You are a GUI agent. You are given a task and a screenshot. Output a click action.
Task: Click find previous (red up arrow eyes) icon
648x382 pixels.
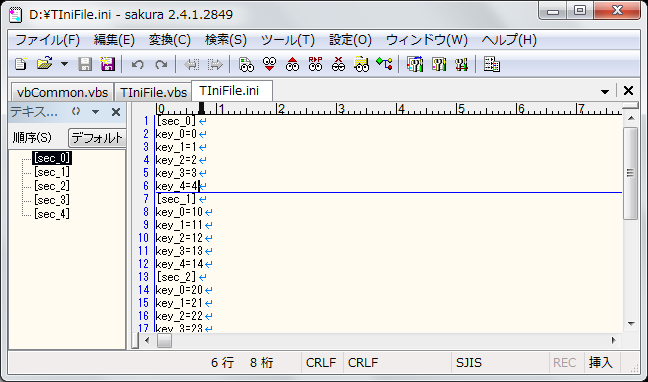[293, 64]
